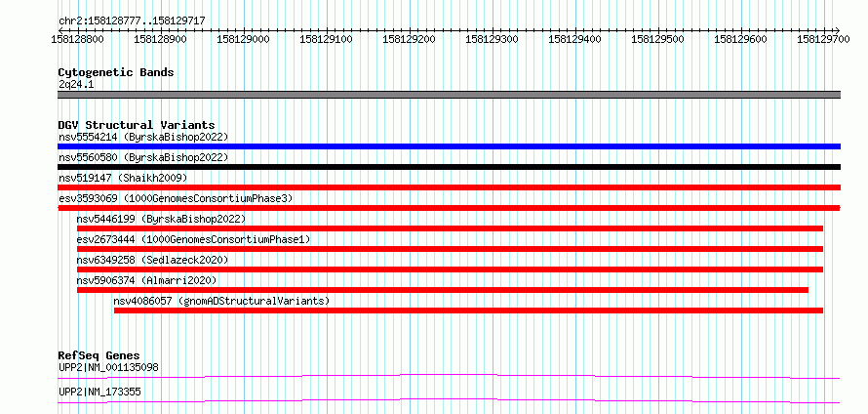
Task: Open the nsv6349258 (Sedlazeck2020) label
Action: [x=152, y=260]
